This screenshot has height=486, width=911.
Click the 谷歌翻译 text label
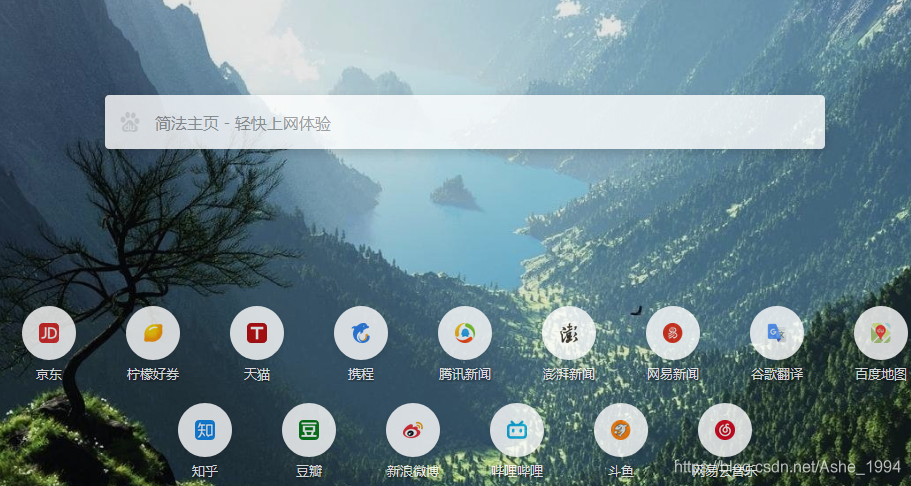[777, 374]
